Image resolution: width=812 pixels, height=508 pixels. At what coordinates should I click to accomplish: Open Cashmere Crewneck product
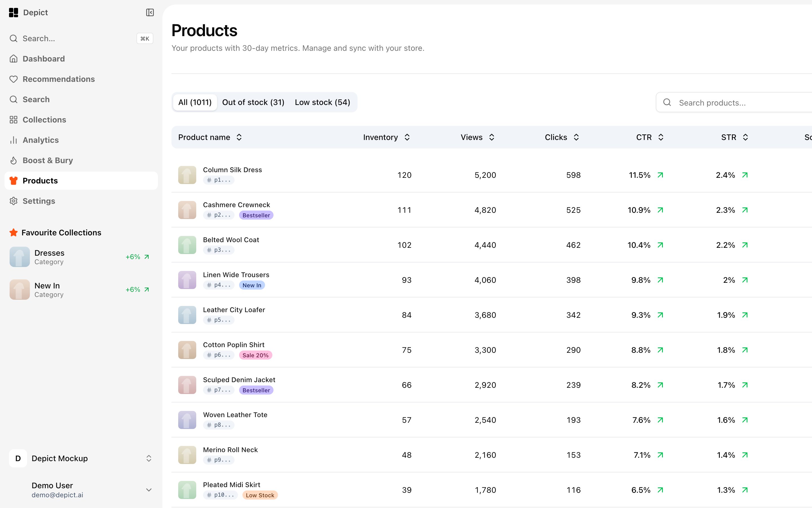tap(236, 205)
